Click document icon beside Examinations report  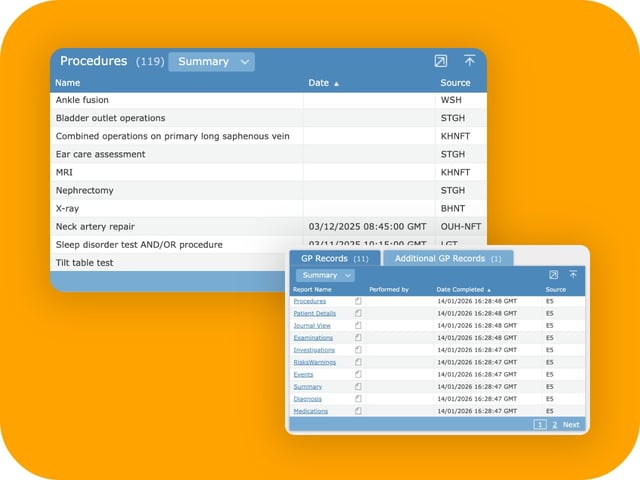358,338
